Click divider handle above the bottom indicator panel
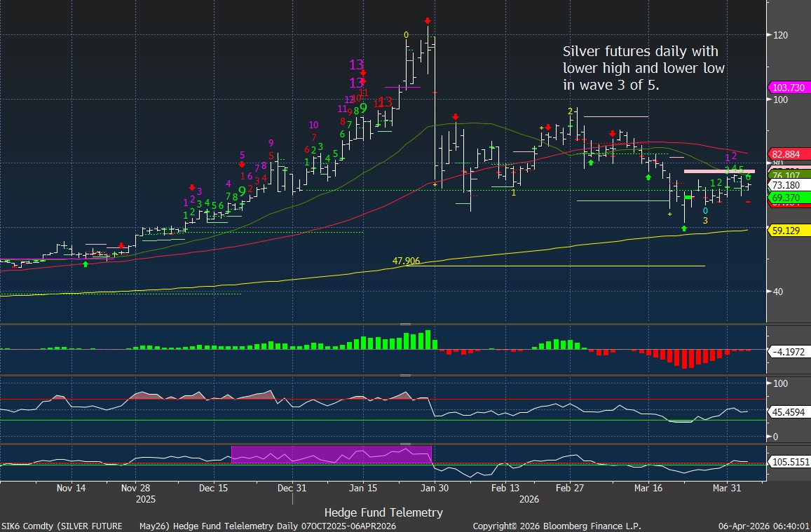This screenshot has width=811, height=532. (x=405, y=444)
